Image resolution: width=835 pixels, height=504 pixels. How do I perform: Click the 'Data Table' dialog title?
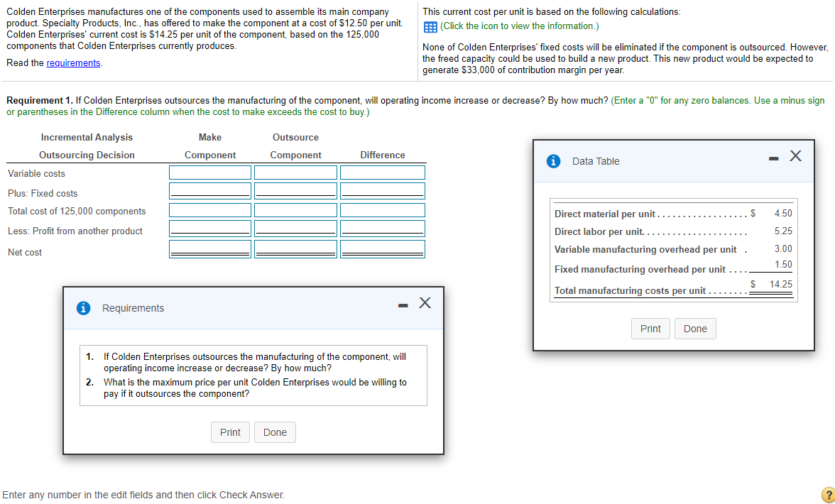click(596, 161)
